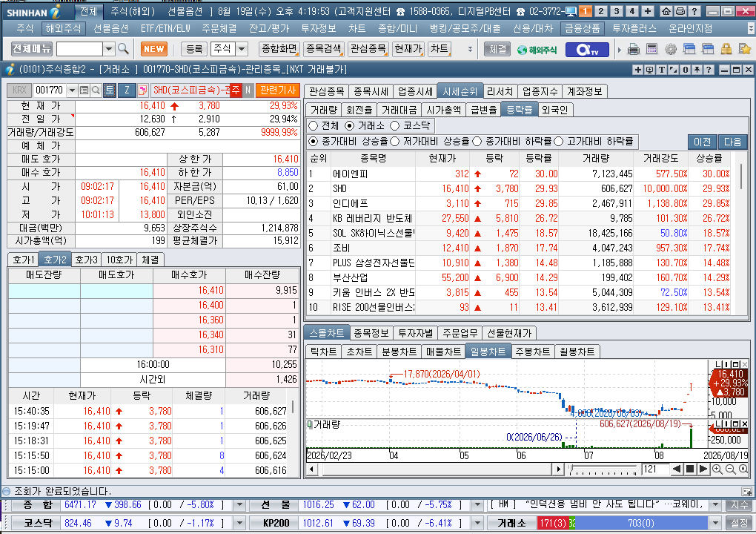Select the 거래소 market radio button

(350, 126)
